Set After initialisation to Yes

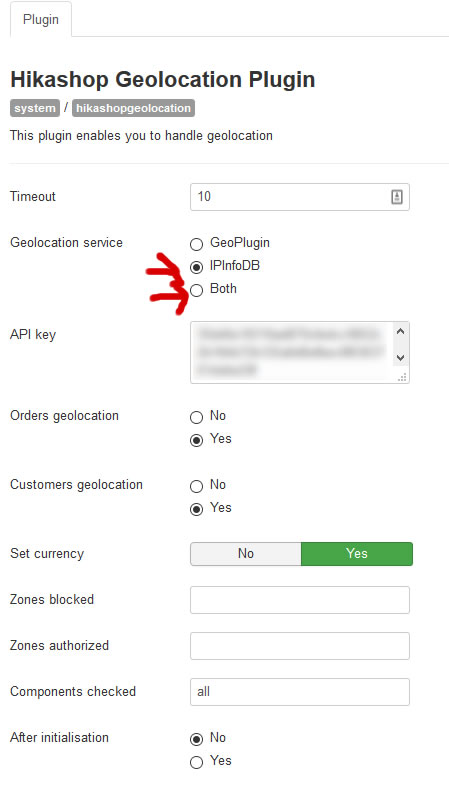pos(196,762)
